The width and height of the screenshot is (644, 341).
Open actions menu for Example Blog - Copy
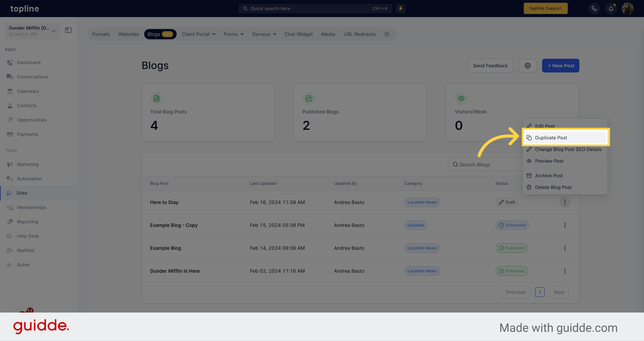point(565,225)
